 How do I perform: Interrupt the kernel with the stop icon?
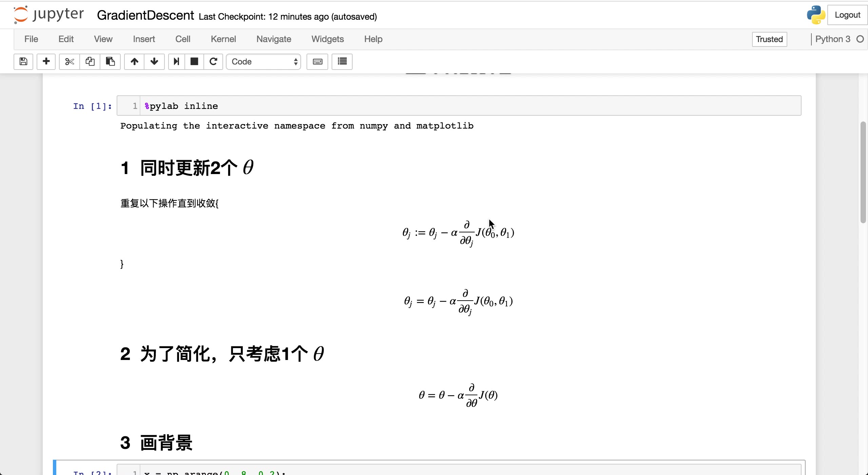(194, 61)
